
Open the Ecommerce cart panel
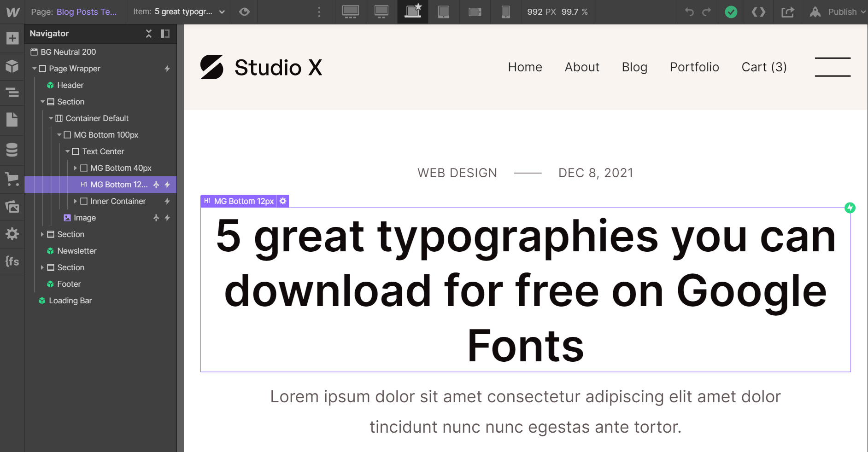[12, 179]
